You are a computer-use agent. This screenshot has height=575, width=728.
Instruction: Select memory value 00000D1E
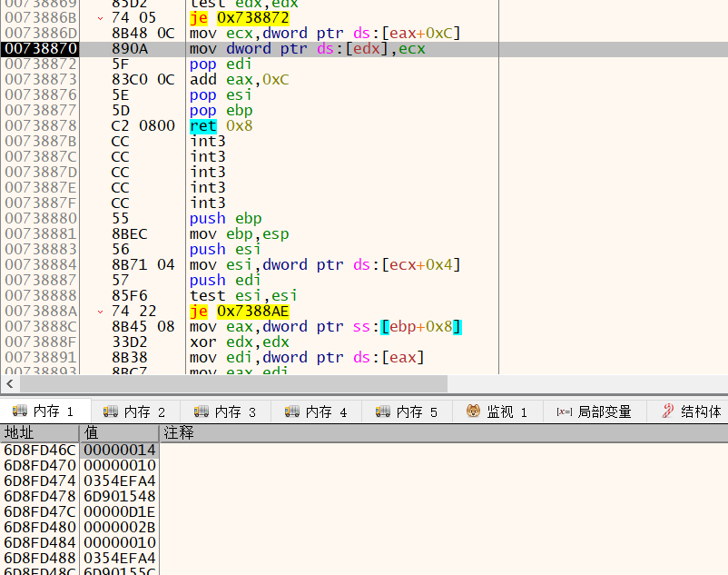(120, 511)
